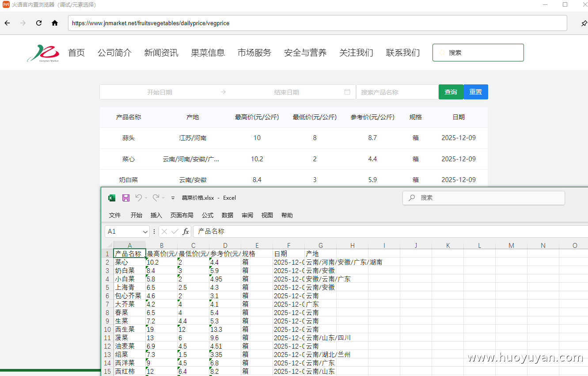Screen dimensions: 588x376
Task: Open 新闻资讯 navigation link
Action: pyautogui.click(x=161, y=53)
